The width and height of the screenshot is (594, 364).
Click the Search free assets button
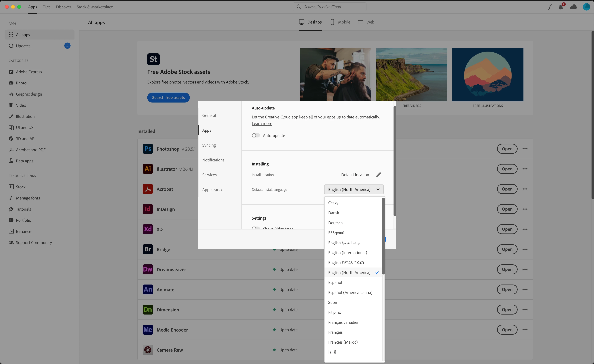168,97
